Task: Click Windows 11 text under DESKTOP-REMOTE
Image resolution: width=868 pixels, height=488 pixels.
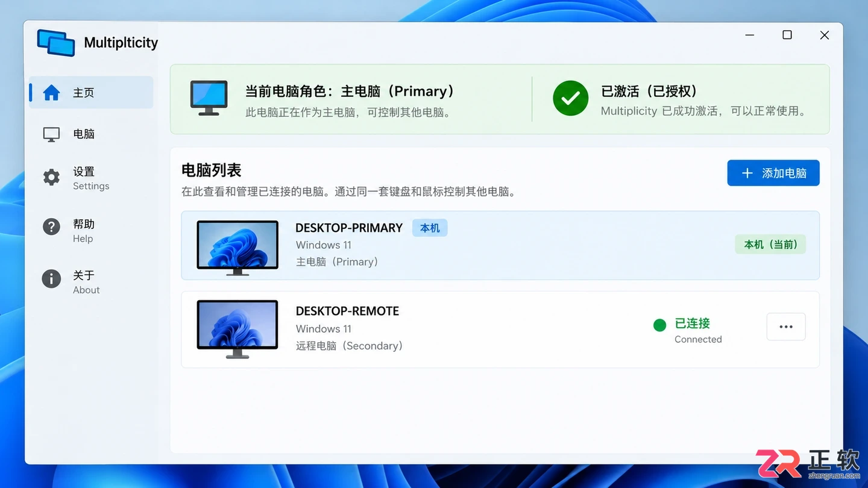Action: 323,329
